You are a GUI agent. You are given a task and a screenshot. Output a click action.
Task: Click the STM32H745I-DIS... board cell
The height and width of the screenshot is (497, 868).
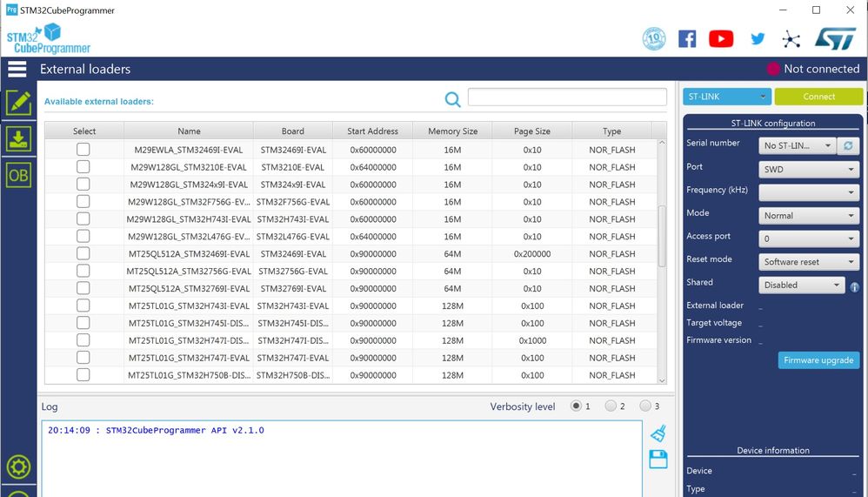click(293, 323)
